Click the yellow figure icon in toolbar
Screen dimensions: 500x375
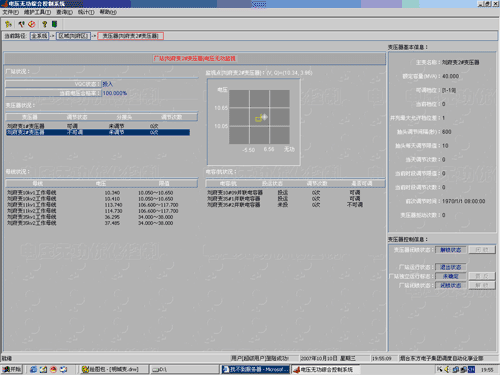pyautogui.click(x=8, y=24)
